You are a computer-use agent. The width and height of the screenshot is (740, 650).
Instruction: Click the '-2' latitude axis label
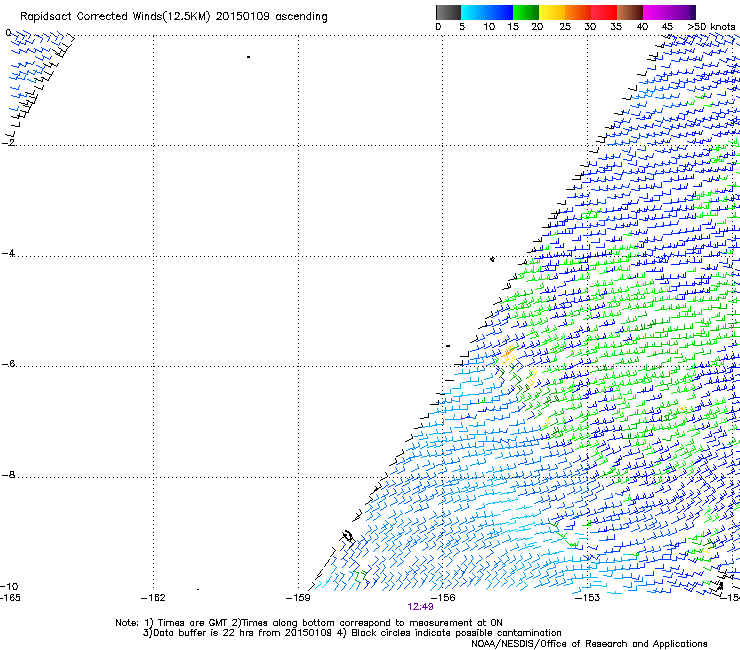point(8,142)
